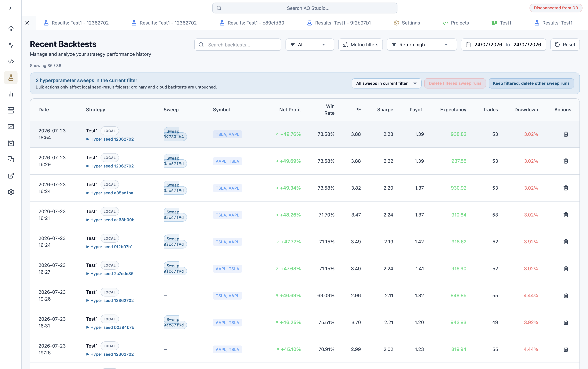
Task: Delete the 16:29 backtest with trash icon
Action: coord(566,161)
